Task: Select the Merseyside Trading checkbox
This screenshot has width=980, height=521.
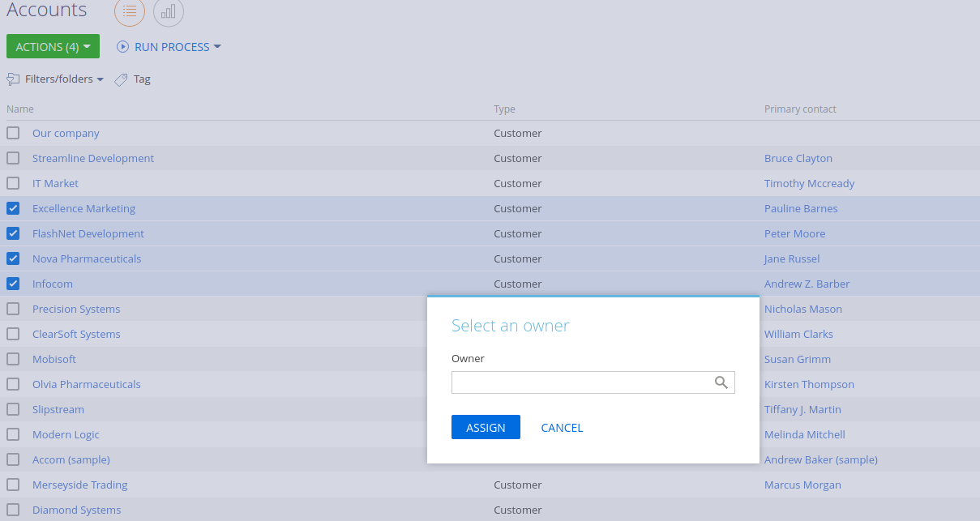Action: [x=13, y=485]
